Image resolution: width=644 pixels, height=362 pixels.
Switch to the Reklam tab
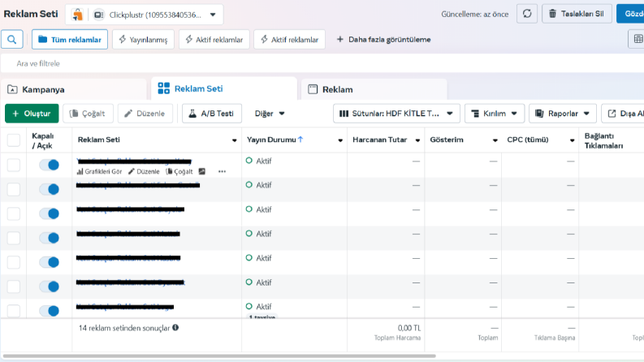pyautogui.click(x=374, y=89)
